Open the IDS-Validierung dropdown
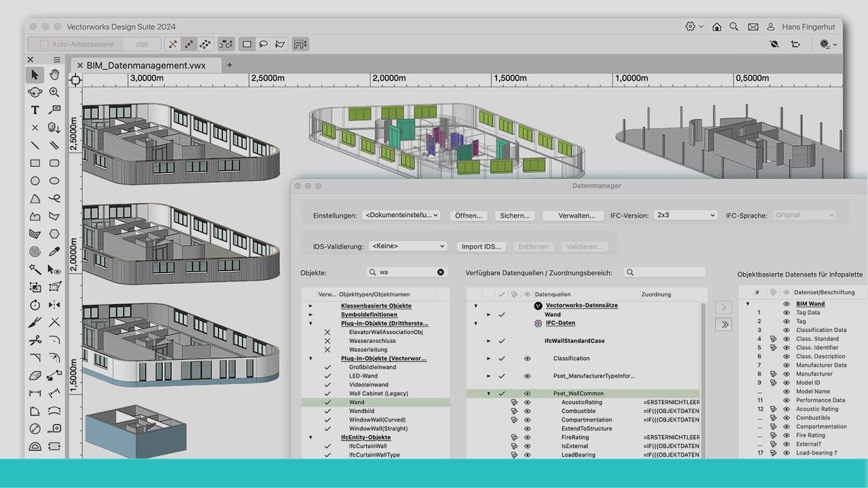The image size is (868, 488). [x=408, y=246]
